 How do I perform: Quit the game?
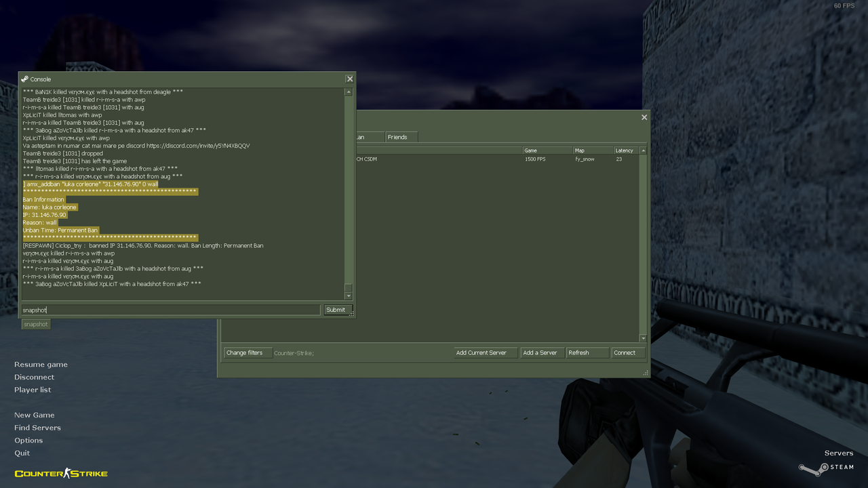pos(22,453)
